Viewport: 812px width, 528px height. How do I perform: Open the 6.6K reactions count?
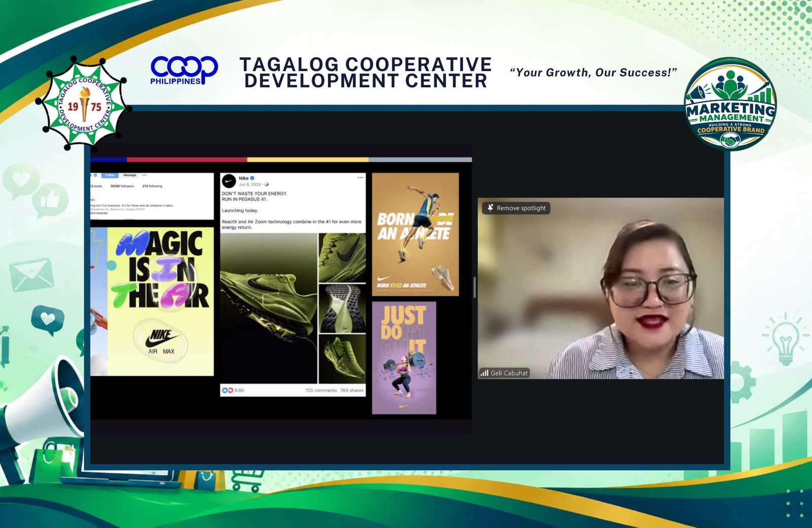(240, 390)
